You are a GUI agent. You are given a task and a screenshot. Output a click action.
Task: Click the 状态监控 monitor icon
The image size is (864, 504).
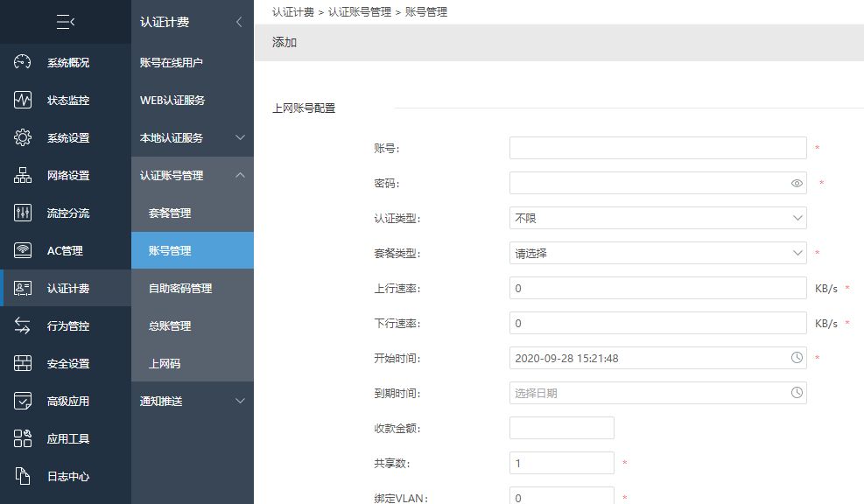[x=23, y=101]
